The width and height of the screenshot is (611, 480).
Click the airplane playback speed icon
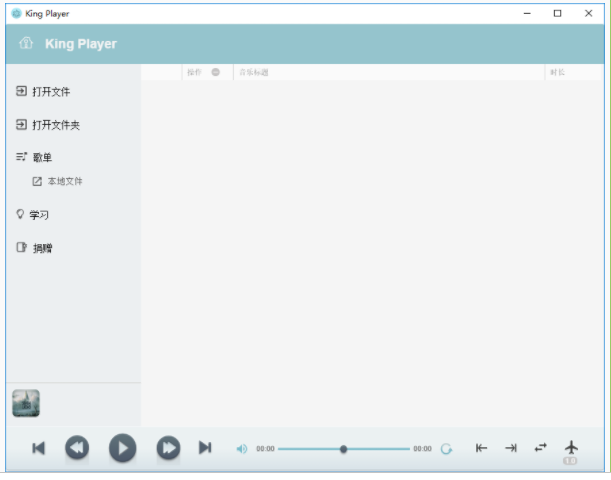coord(571,447)
